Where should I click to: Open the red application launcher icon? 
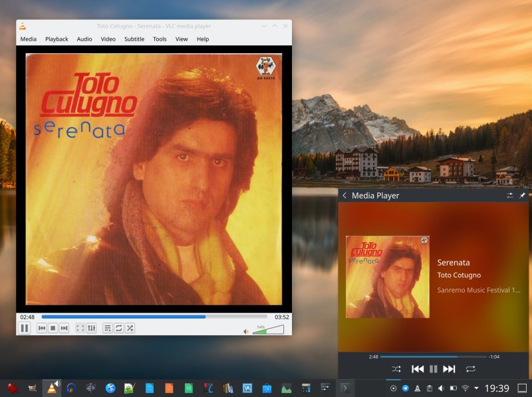[13, 388]
